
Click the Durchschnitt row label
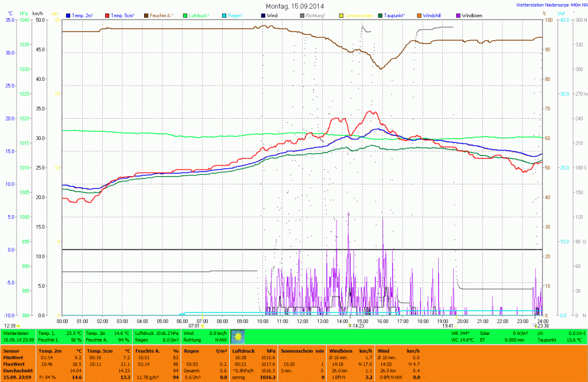17,371
